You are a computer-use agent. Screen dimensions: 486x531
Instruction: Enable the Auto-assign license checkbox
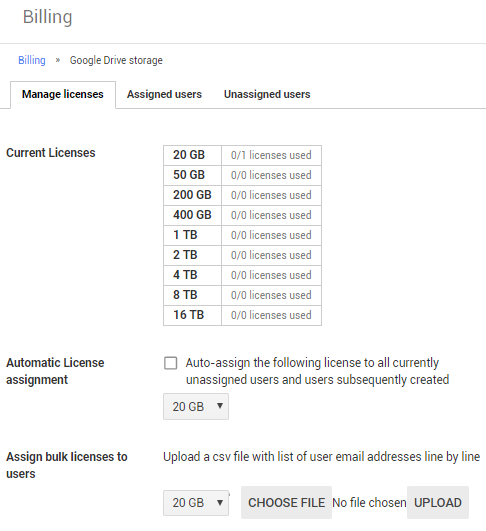click(x=170, y=363)
